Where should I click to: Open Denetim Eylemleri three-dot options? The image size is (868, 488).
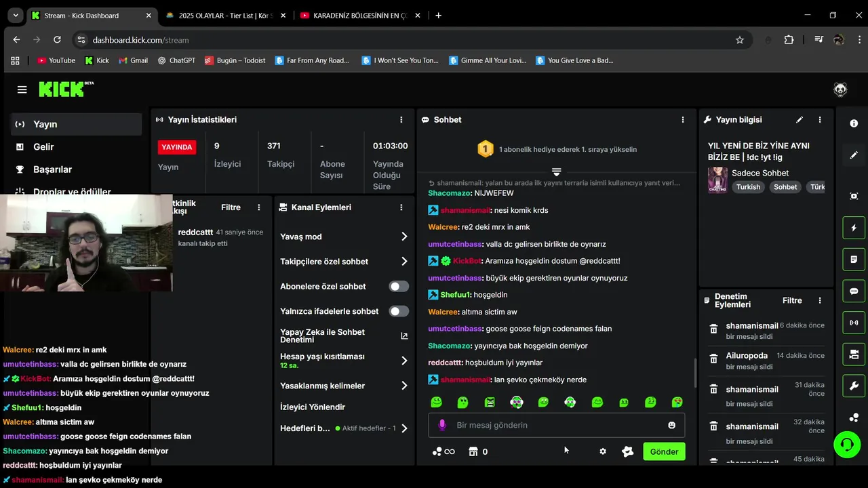click(x=820, y=300)
